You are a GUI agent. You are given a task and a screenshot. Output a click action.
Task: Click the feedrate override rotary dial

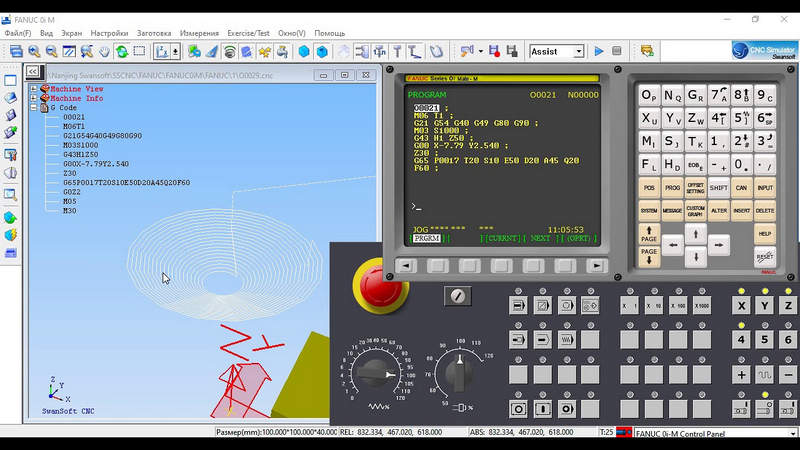(375, 374)
